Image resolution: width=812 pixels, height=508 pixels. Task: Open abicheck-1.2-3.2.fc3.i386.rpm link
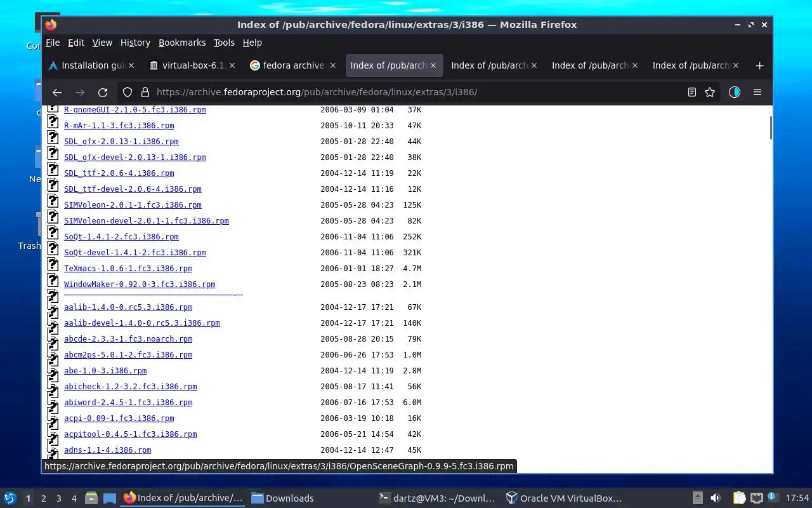130,387
